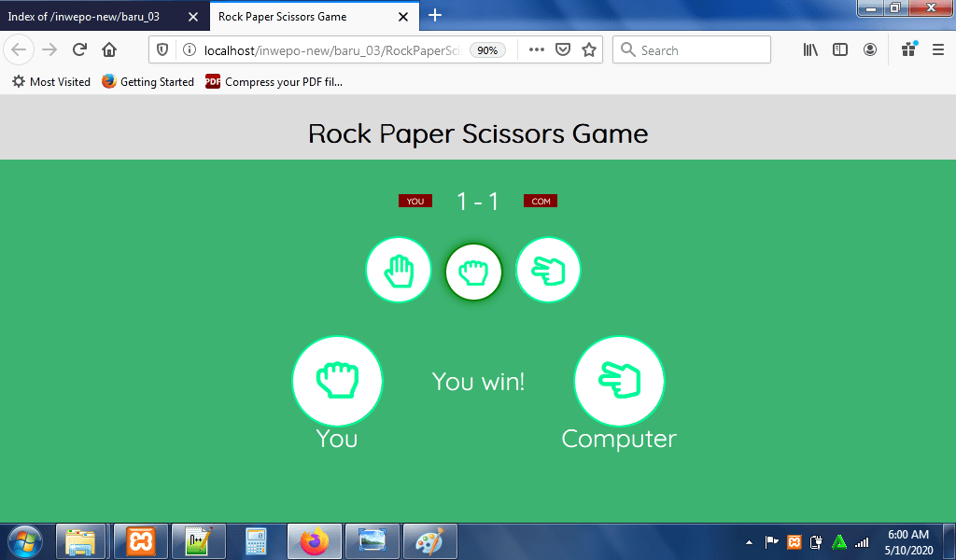Save page to Pocket
The height and width of the screenshot is (560, 956).
563,50
